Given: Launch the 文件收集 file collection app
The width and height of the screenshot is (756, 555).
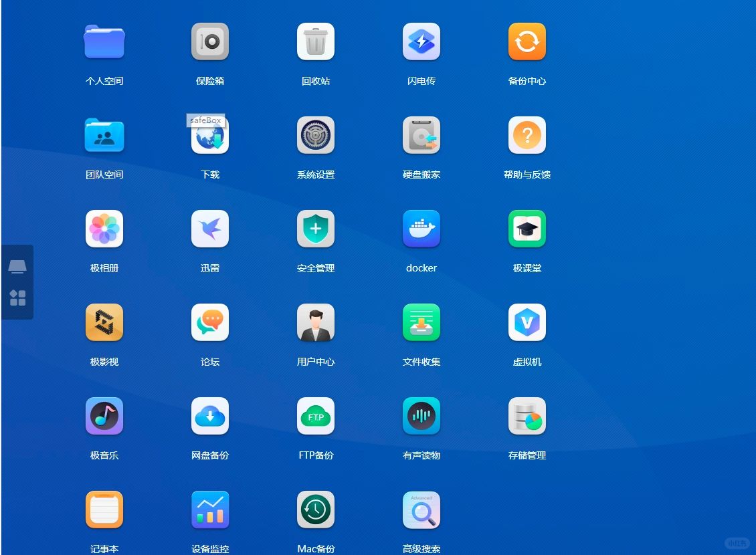Looking at the screenshot, I should [421, 322].
